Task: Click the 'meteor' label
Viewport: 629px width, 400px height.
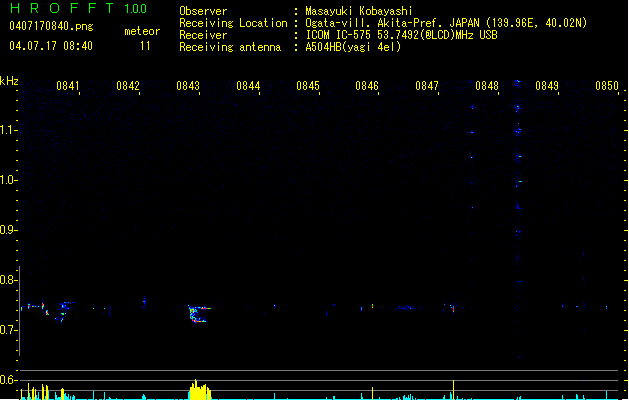Action: click(142, 31)
